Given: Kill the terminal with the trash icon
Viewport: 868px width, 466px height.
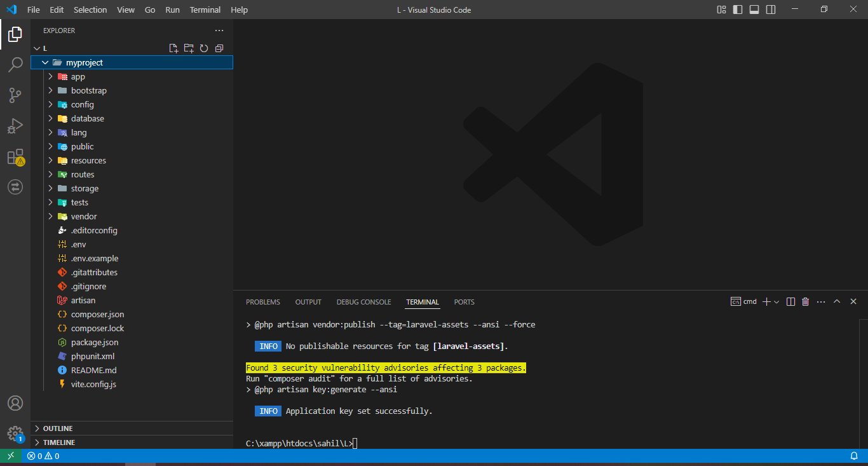Looking at the screenshot, I should [x=805, y=301].
